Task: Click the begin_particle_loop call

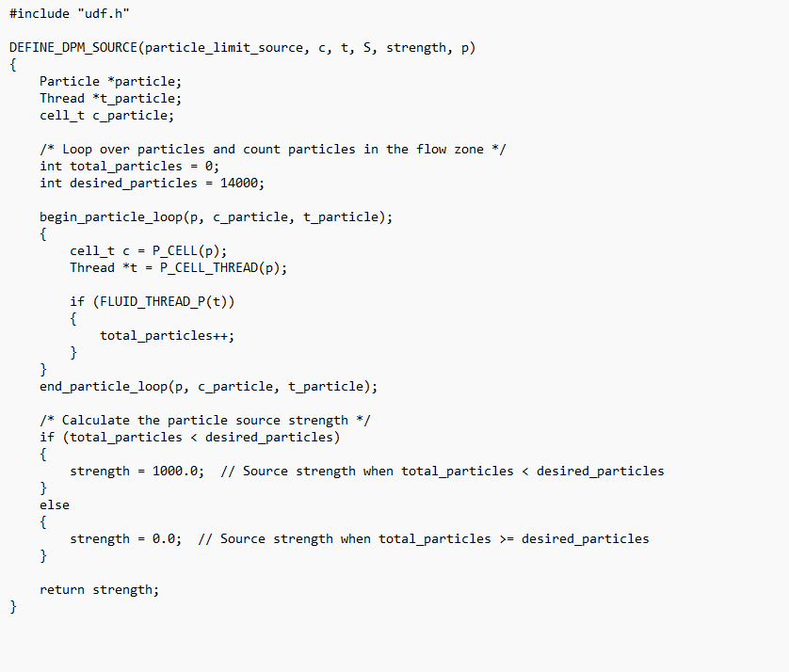Action: (113, 216)
